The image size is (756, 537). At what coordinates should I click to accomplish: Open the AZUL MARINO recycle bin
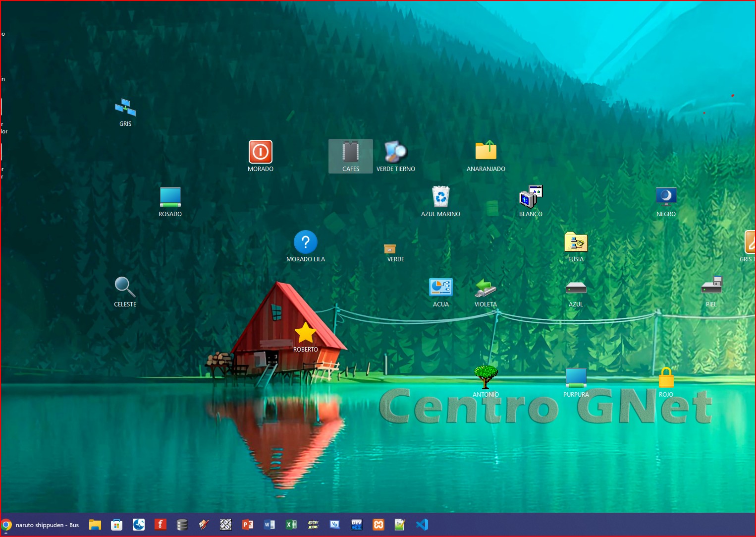click(440, 197)
